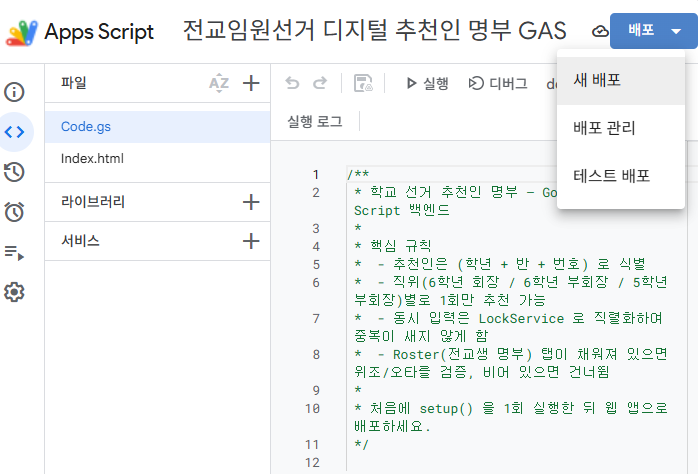Open the Editor code icon in sidebar

(14, 132)
